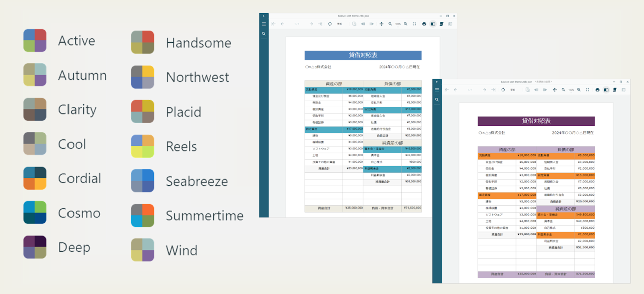Viewport: 644px width, 294px height.
Task: Toggle galley mode in purple-themed viewer
Action: tap(623, 90)
